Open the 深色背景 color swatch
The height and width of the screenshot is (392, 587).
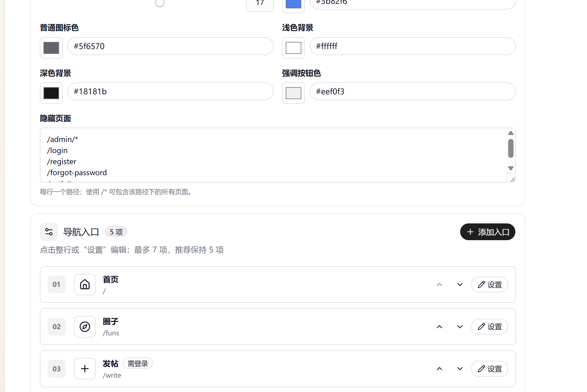pyautogui.click(x=51, y=93)
